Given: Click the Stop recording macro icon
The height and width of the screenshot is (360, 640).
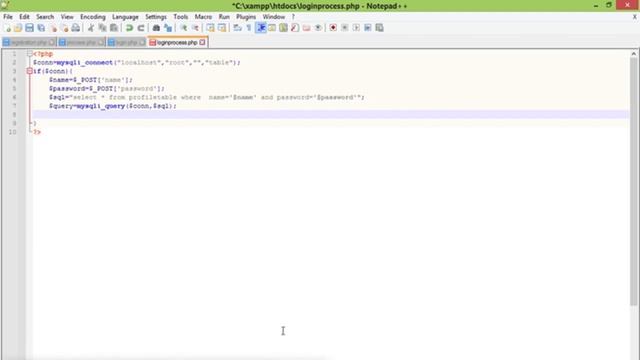Looking at the screenshot, I should pyautogui.click(x=344, y=28).
